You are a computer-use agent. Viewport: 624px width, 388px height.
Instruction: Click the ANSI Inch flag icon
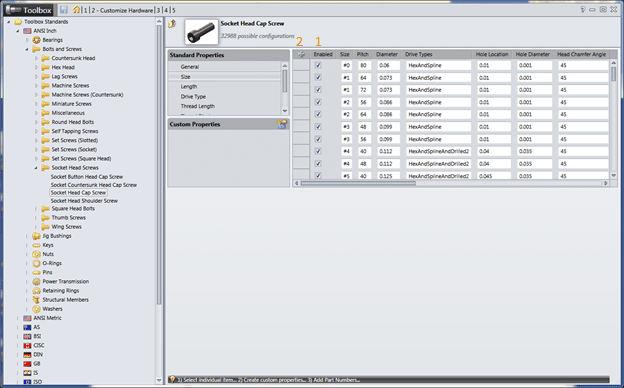point(27,31)
